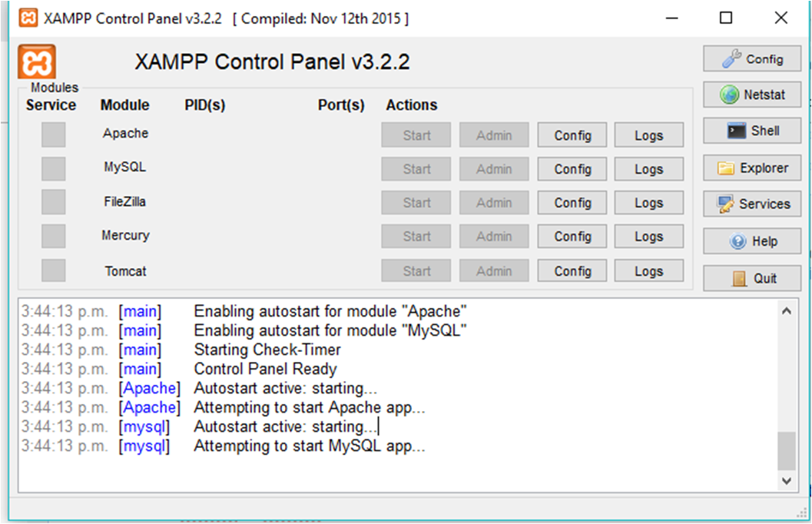Screen dimensions: 812x524
Task: Select log line "Attempting to start MySQL app..."
Action: [x=310, y=446]
